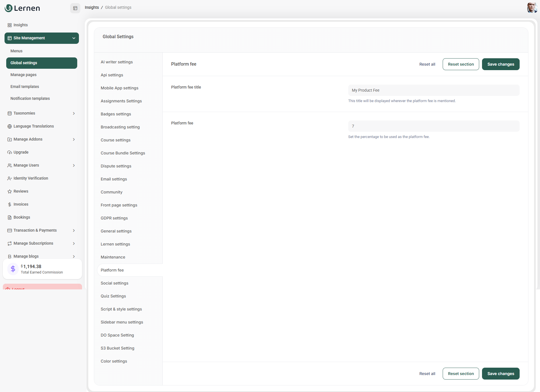Click the sidebar collapse icon
This screenshot has height=392, width=540.
(75, 8)
